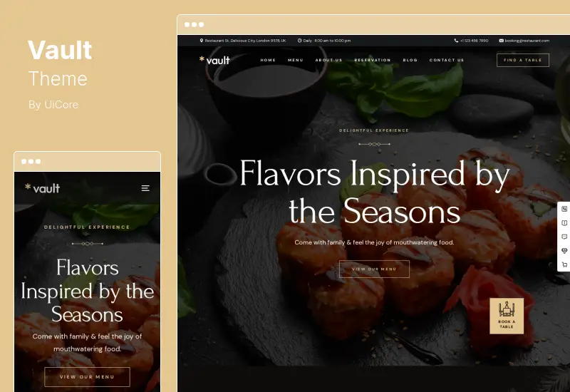Open the Home menu item
The height and width of the screenshot is (392, 570).
(268, 60)
